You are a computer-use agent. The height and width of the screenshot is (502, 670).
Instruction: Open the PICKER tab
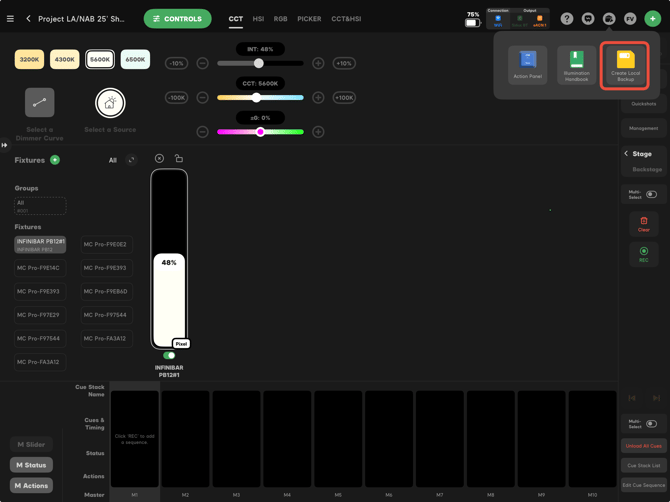pos(309,19)
